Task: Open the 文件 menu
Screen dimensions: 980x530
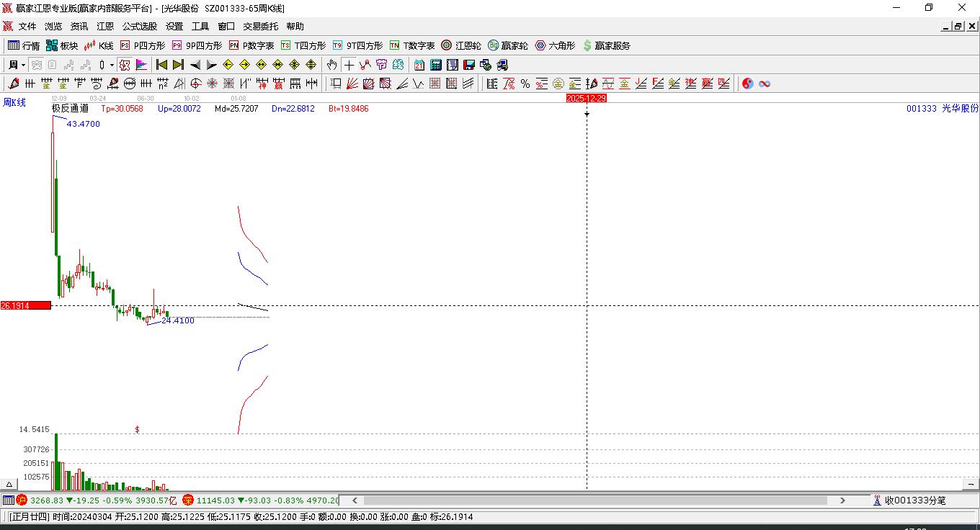Action: [x=27, y=27]
